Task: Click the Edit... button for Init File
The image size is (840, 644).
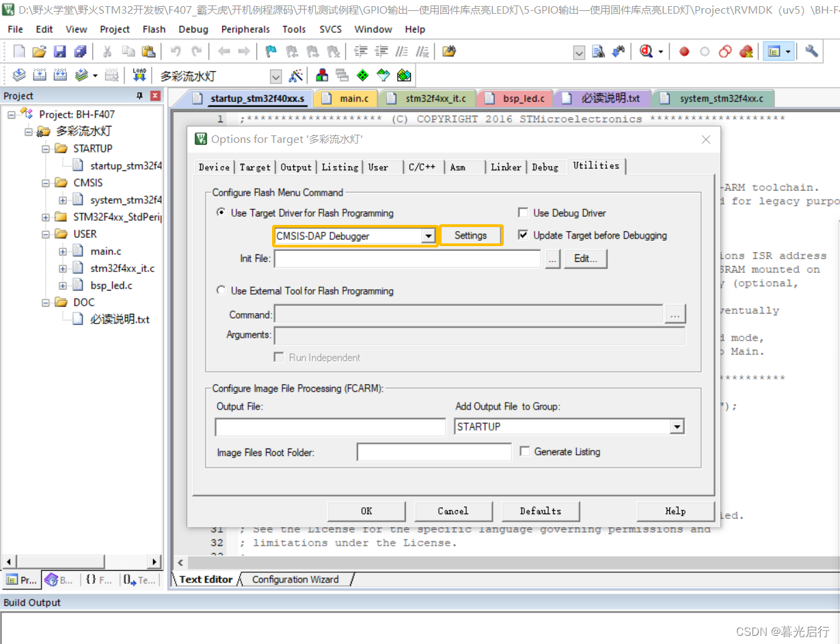Action: [x=586, y=258]
